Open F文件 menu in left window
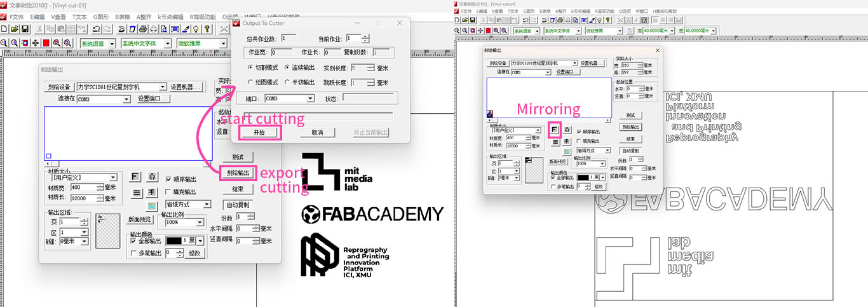The image size is (868, 307). (17, 17)
